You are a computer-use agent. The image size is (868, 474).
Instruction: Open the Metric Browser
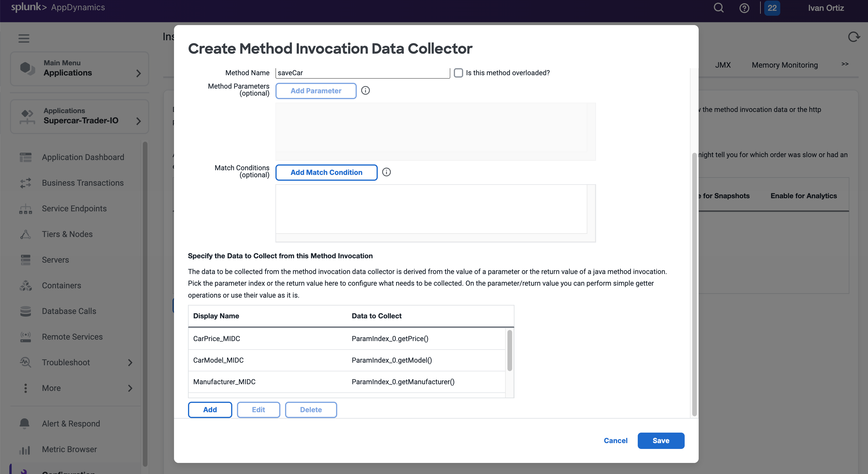point(69,449)
